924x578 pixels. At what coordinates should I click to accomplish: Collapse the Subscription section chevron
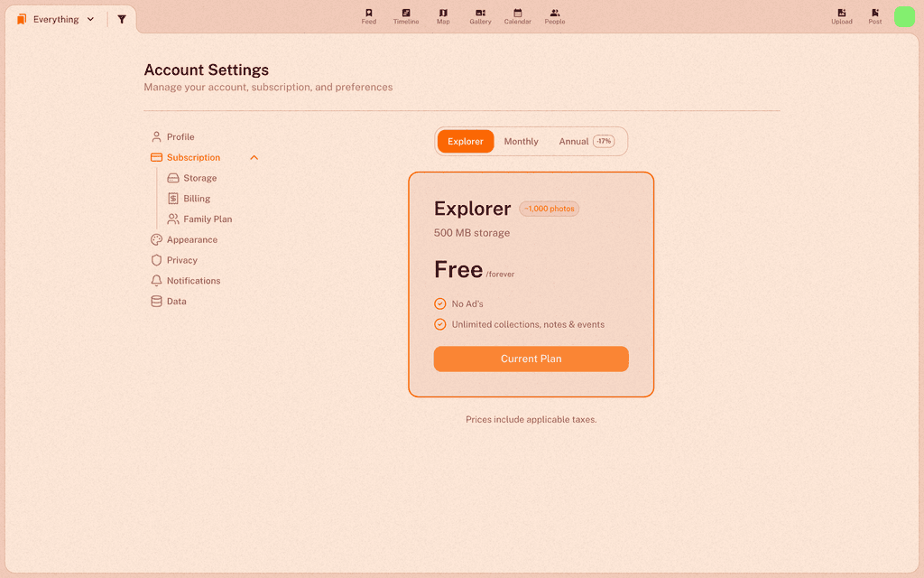pos(254,157)
